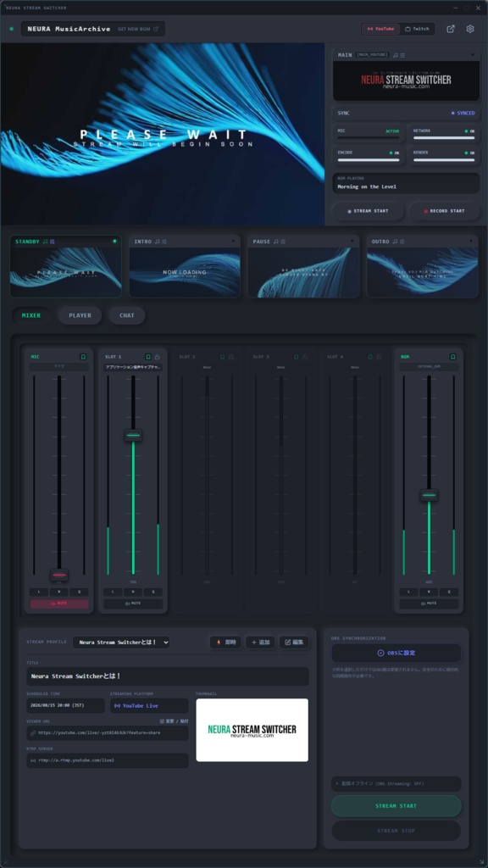The width and height of the screenshot is (488, 868).
Task: Click the list icon on MAIN panel
Action: 402,55
